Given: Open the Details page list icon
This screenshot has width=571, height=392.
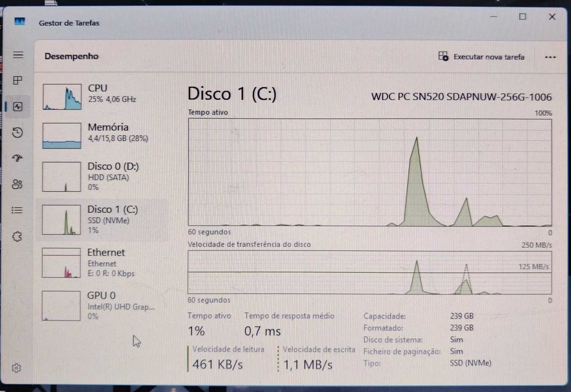Looking at the screenshot, I should [17, 211].
